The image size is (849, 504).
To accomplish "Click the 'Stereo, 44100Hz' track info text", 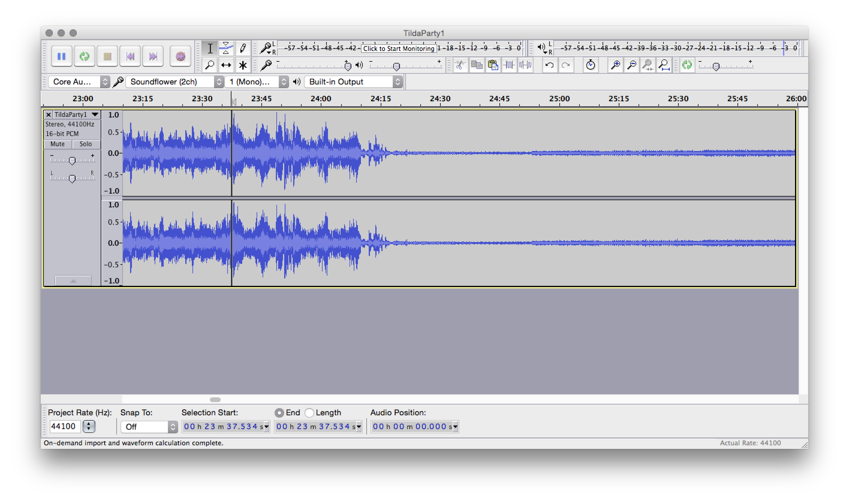I will coord(70,124).
